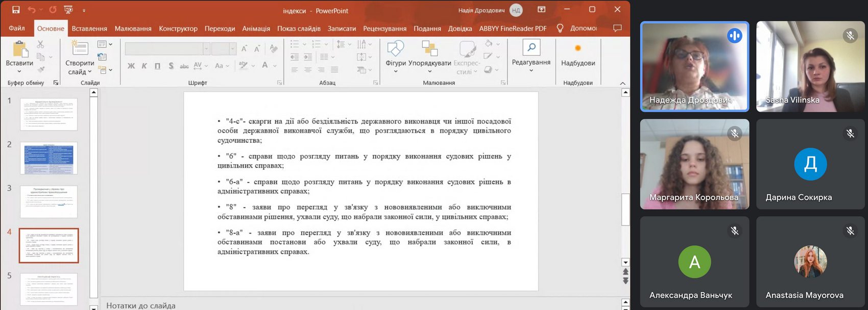Open the Фігури shapes gallery
The width and height of the screenshot is (868, 310).
[x=396, y=49]
